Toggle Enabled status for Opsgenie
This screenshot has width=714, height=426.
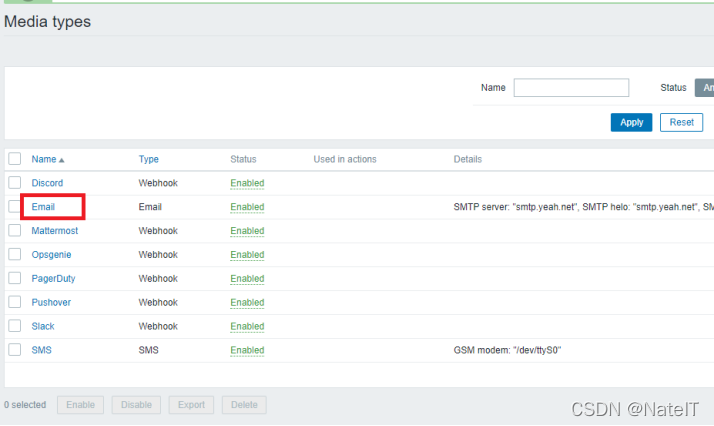(x=247, y=255)
